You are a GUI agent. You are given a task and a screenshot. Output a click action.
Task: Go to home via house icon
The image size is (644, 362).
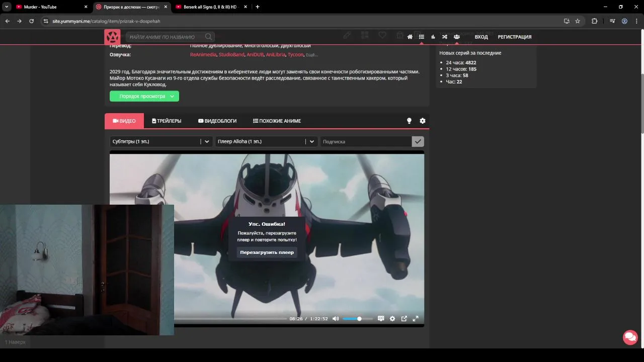[410, 37]
